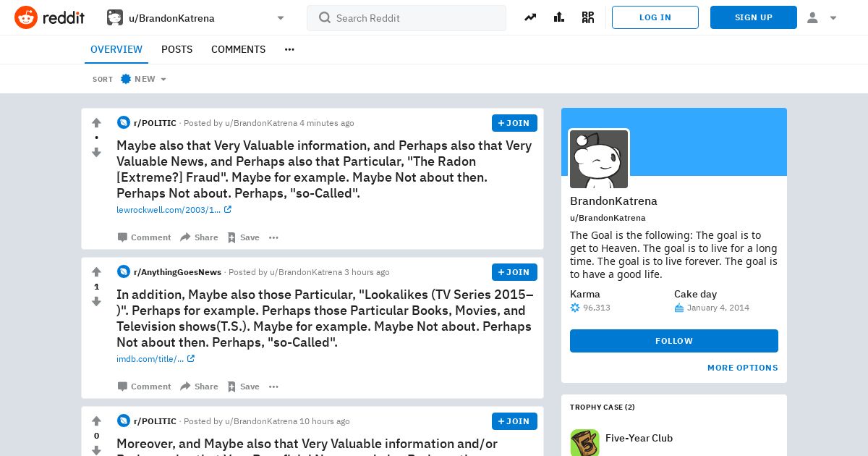Open more options on Lookalikes post
The width and height of the screenshot is (868, 456).
pos(273,387)
